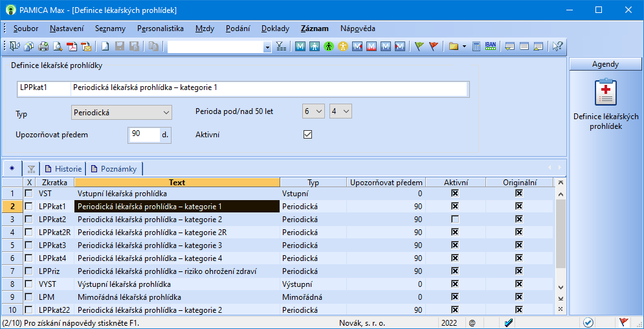
Task: Click the filter tab icon beside Historie
Action: point(31,168)
